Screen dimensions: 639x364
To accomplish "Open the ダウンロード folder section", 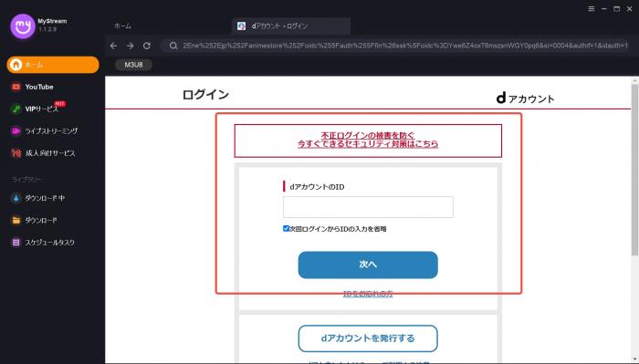I will (x=41, y=220).
